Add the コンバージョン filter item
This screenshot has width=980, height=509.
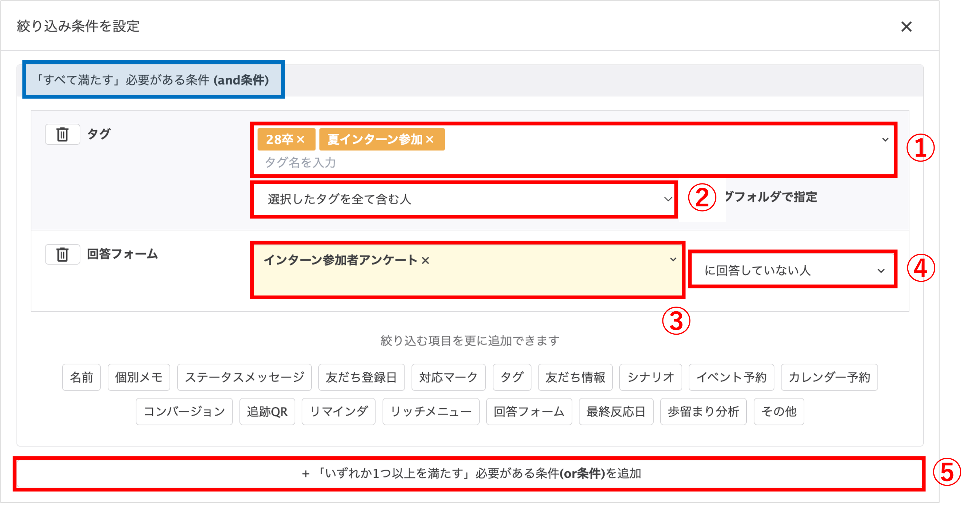(x=184, y=411)
